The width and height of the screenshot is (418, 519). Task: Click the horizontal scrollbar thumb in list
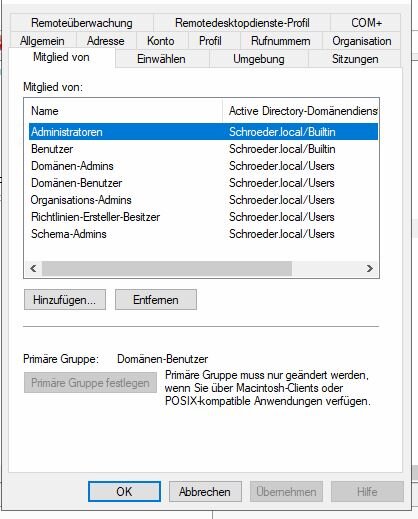(167, 268)
